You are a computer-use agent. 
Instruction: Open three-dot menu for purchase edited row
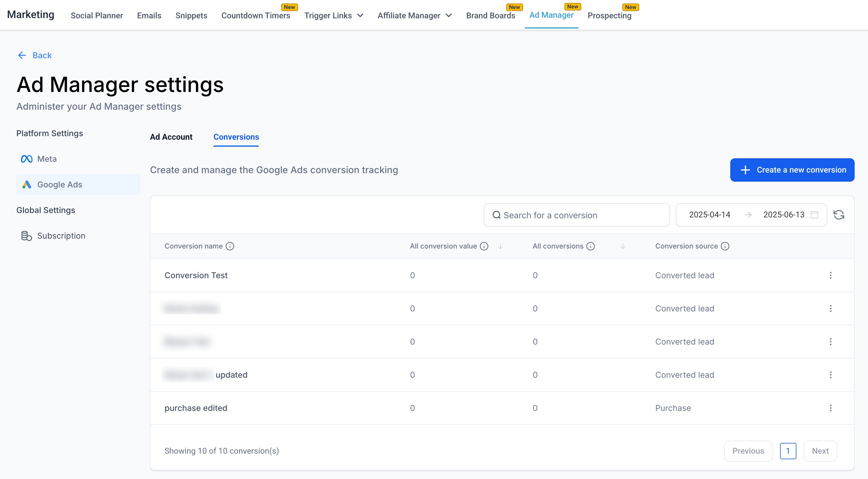tap(830, 408)
